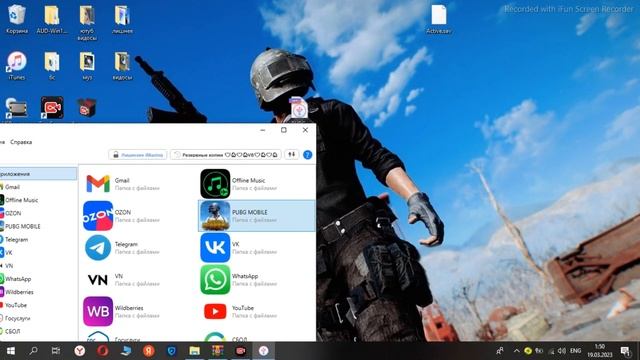Open the Резервные копии backups button
The image size is (640, 360).
pos(226,155)
